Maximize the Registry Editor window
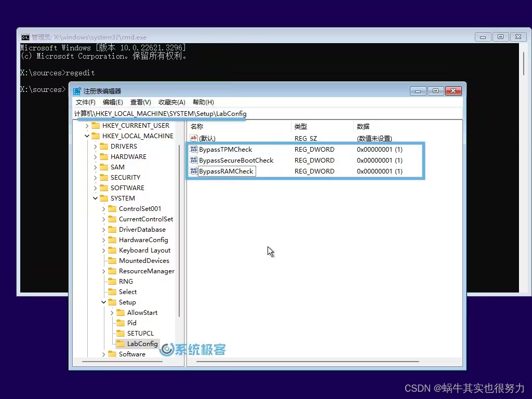The height and width of the screenshot is (399, 532). click(x=436, y=90)
